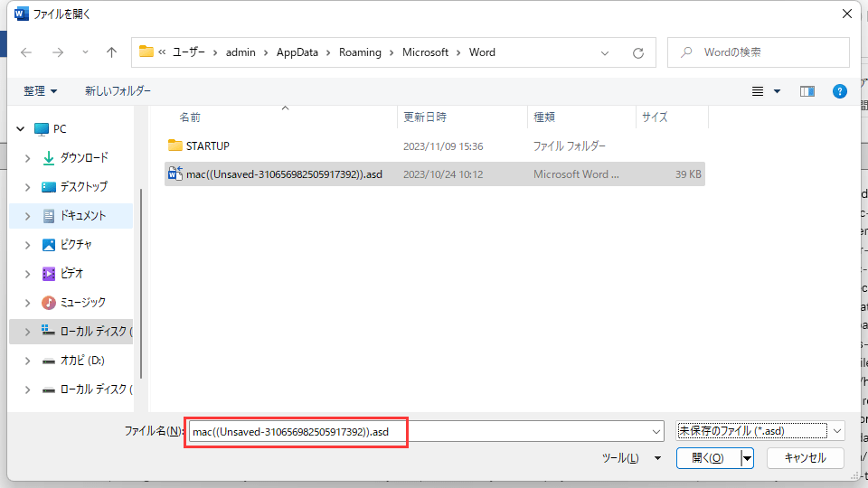Open the 未保存のファイル (*.asd) file type dropdown

pos(760,430)
